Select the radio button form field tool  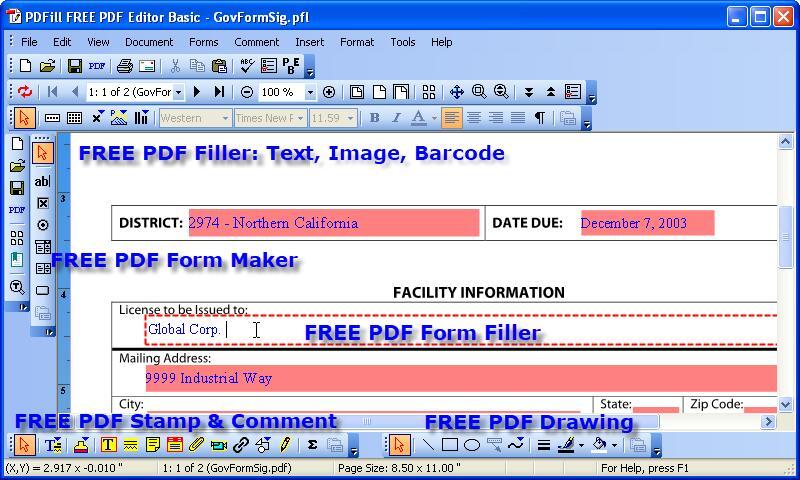[43, 225]
